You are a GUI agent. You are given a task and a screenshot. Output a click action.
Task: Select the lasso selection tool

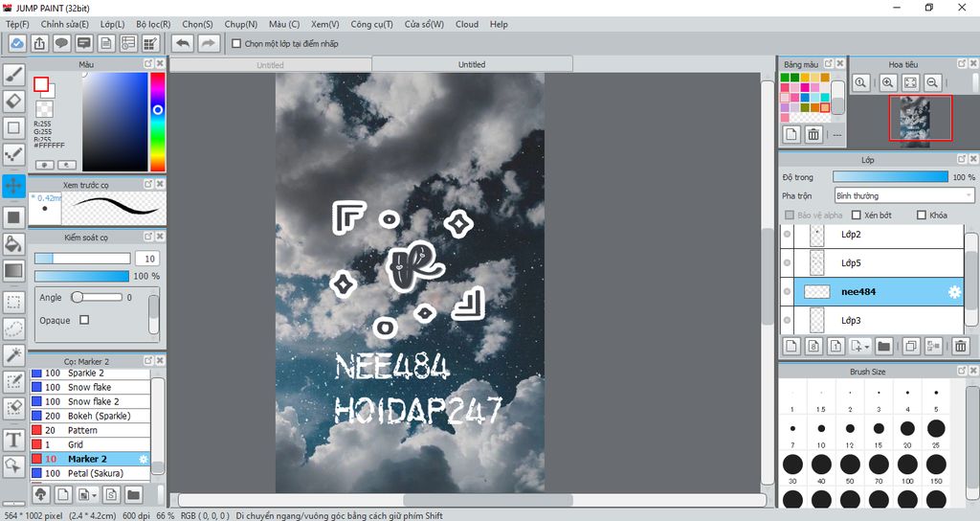coord(13,329)
